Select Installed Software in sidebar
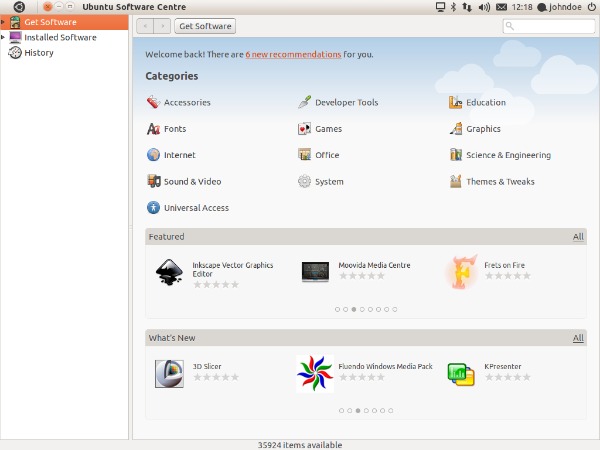This screenshot has width=600, height=450. coord(64,38)
